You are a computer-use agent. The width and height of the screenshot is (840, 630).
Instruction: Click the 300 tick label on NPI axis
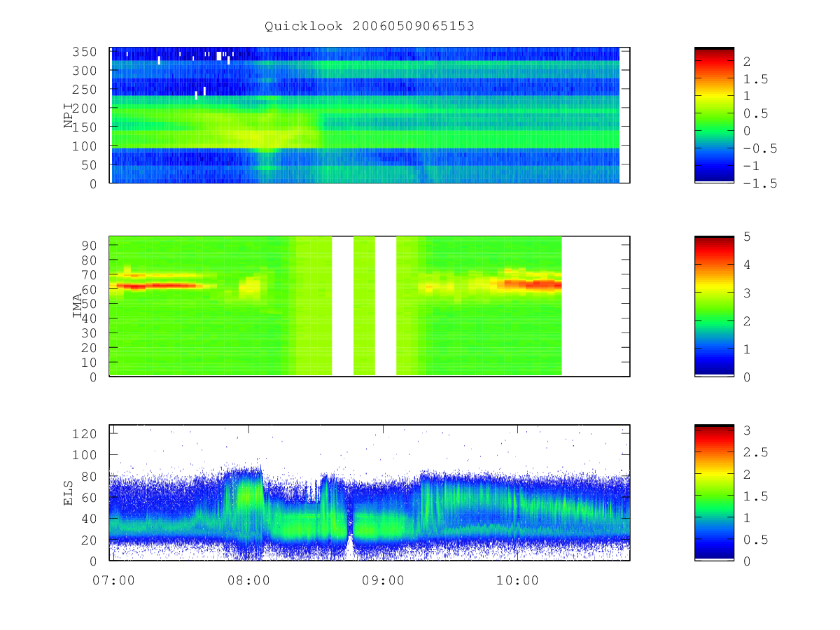[x=86, y=71]
